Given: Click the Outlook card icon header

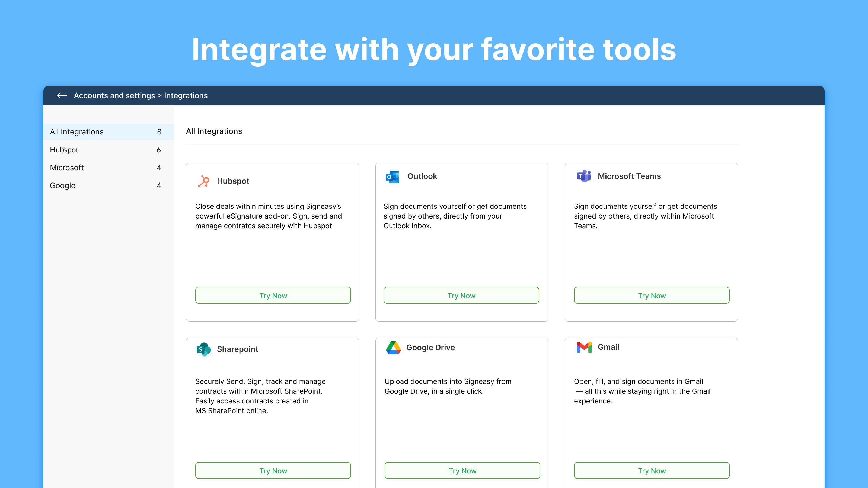Looking at the screenshot, I should [x=392, y=176].
